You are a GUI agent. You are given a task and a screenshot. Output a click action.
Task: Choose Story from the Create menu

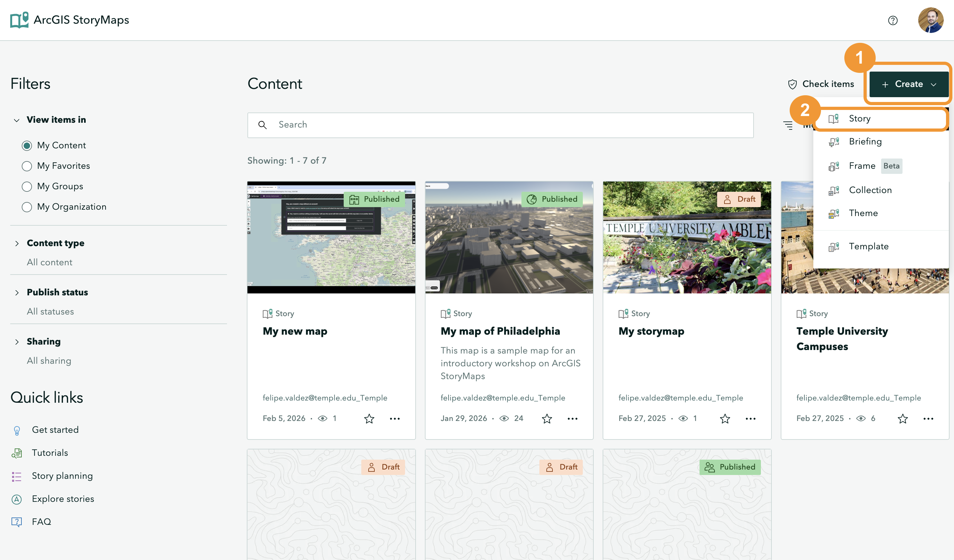tap(880, 119)
